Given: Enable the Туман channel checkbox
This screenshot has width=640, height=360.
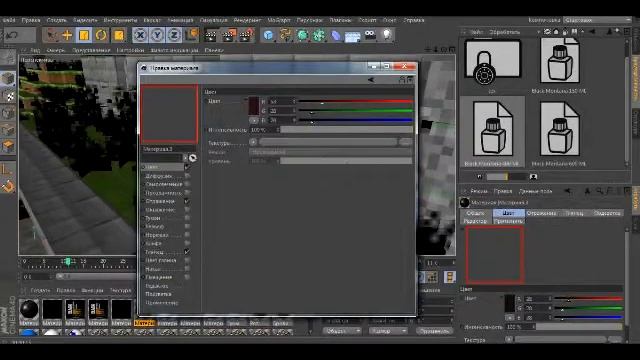Looking at the screenshot, I should click(187, 218).
